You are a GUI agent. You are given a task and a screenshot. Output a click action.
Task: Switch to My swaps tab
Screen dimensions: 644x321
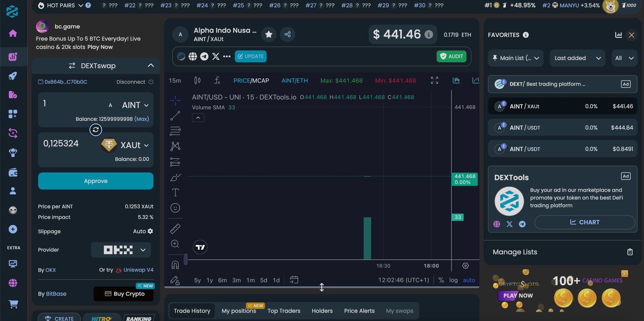pos(400,311)
